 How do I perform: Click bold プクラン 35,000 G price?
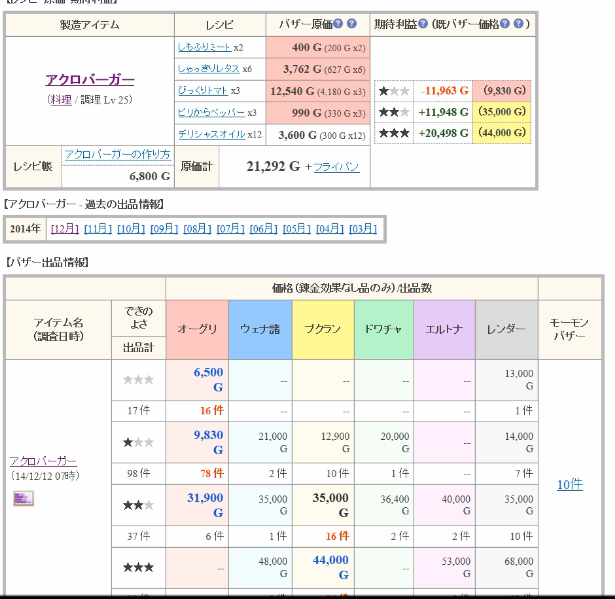[x=331, y=505]
